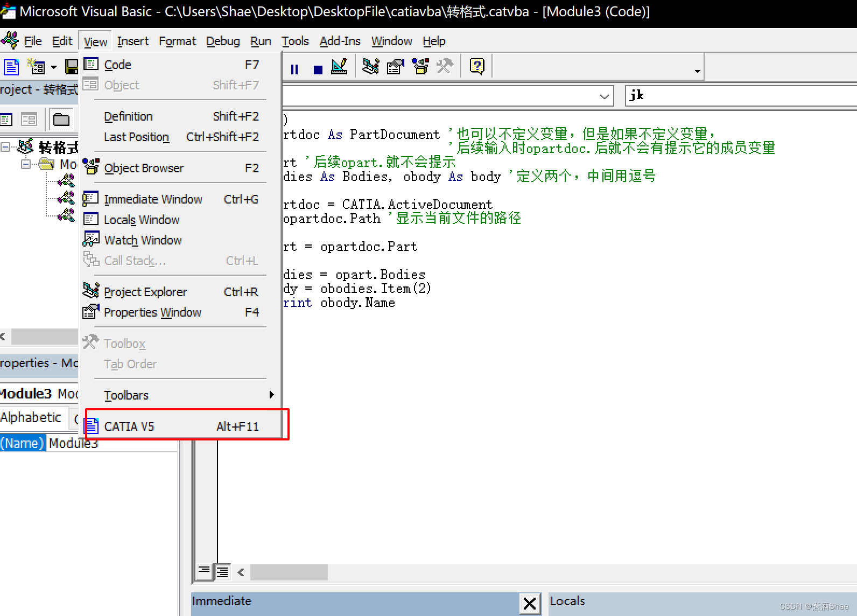Open the Tools menu
Viewport: 857px width, 616px height.
tap(295, 41)
